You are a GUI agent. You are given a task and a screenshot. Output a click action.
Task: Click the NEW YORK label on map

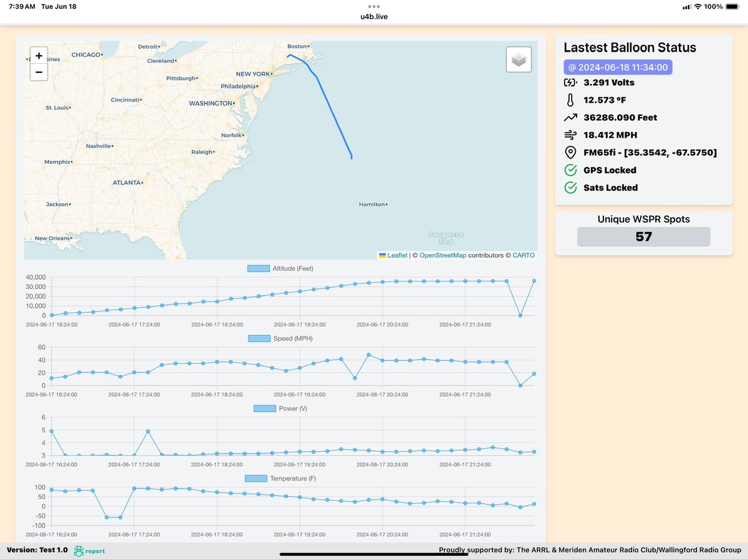point(252,74)
